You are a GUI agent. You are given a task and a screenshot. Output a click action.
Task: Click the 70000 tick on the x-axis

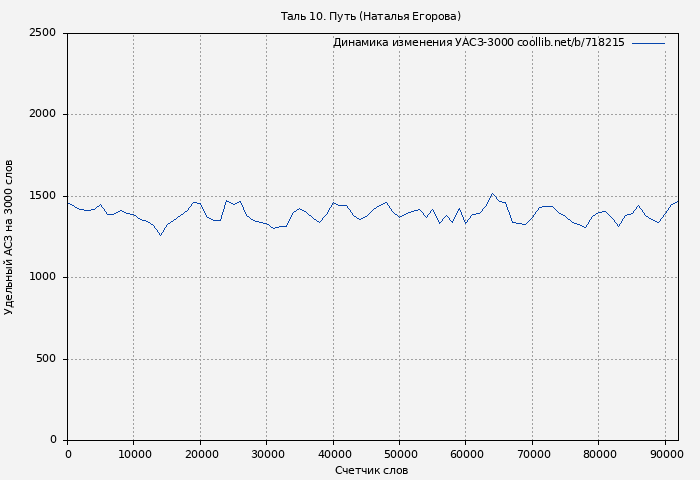(532, 455)
